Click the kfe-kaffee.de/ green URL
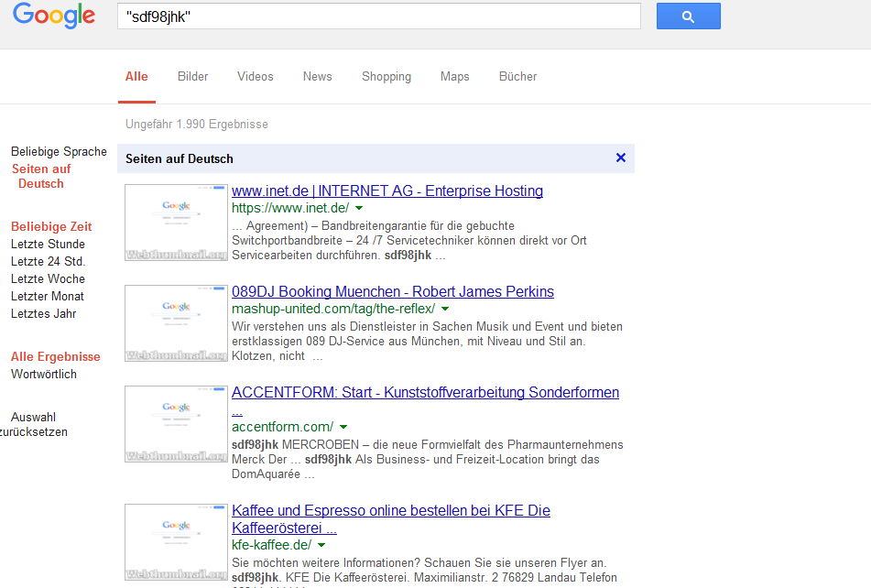871x588 pixels. point(272,545)
